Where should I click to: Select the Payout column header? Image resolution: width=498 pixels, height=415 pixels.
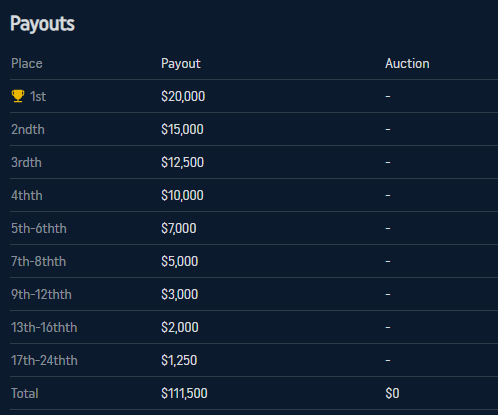181,64
